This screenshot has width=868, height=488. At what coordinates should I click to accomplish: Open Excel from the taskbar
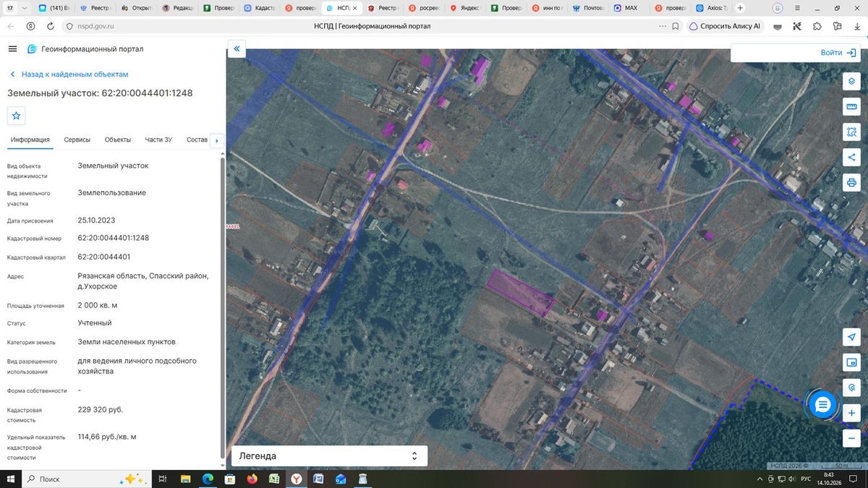tap(274, 479)
